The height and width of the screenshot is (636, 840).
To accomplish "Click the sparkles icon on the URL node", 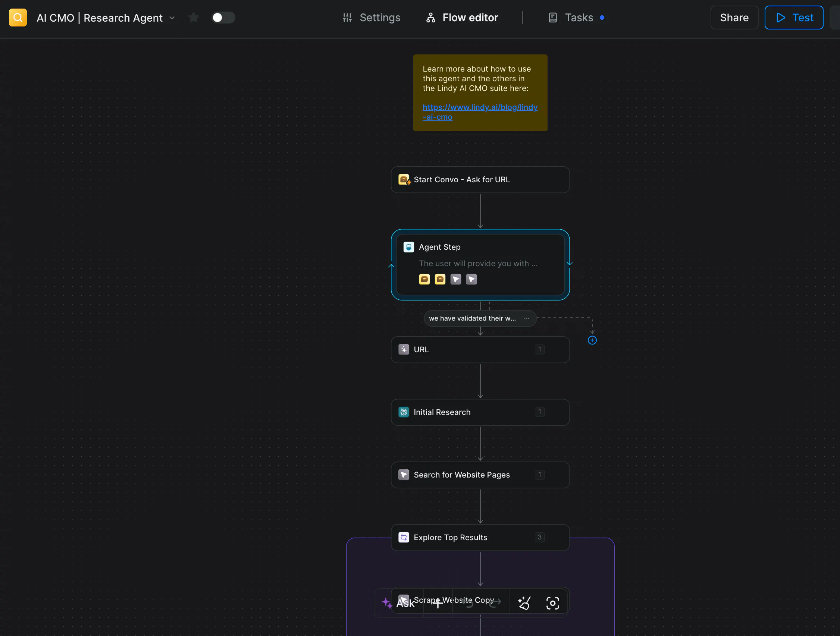I will click(404, 349).
